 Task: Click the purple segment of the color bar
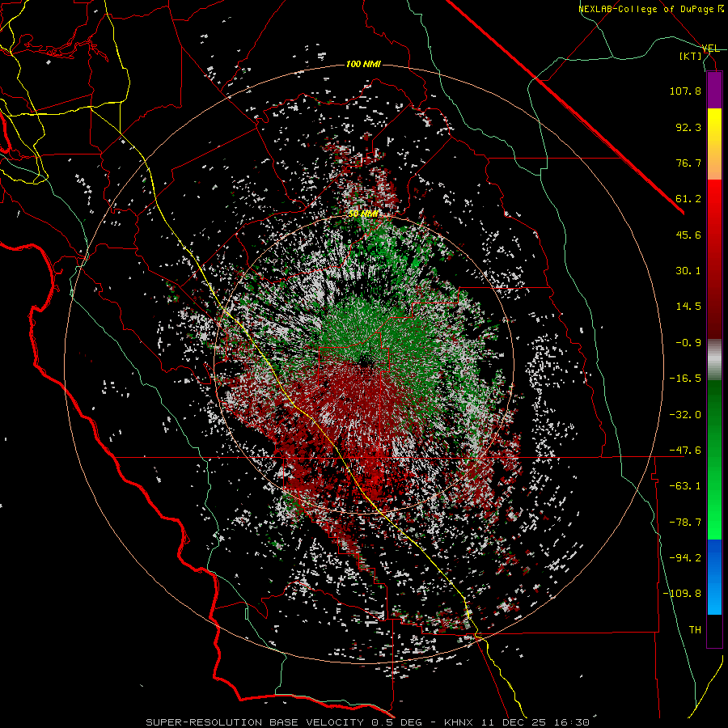(714, 90)
